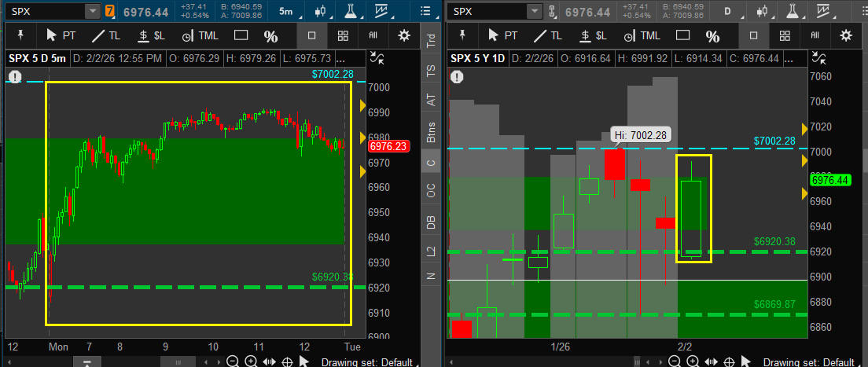Screen dimensions: 868x367
Task: Click zoom out magnifier below right chart
Action: [674, 361]
